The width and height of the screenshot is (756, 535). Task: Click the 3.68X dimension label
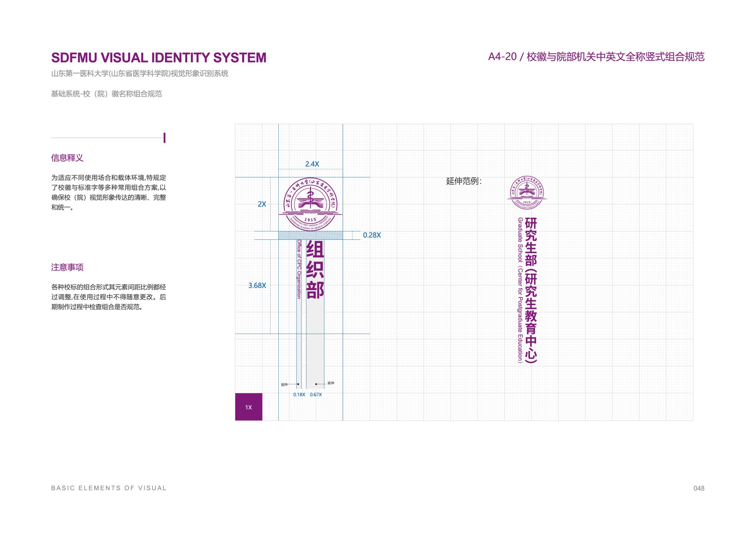pyautogui.click(x=257, y=286)
